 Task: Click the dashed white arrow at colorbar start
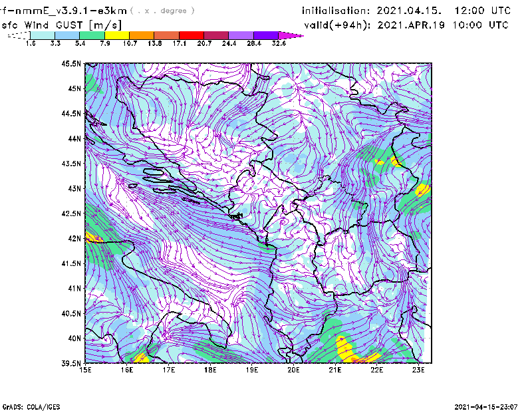pyautogui.click(x=19, y=35)
